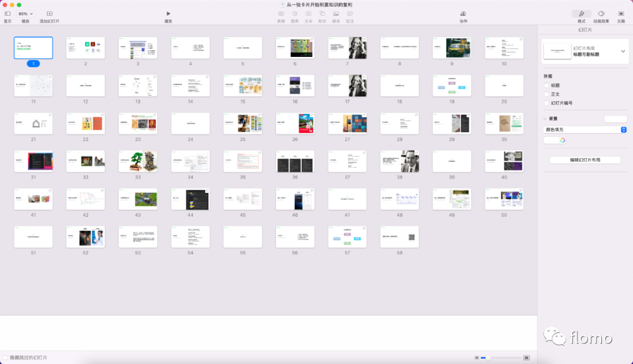This screenshot has width=633, height=364.
Task: Click the Chart insert icon
Action: tap(295, 13)
